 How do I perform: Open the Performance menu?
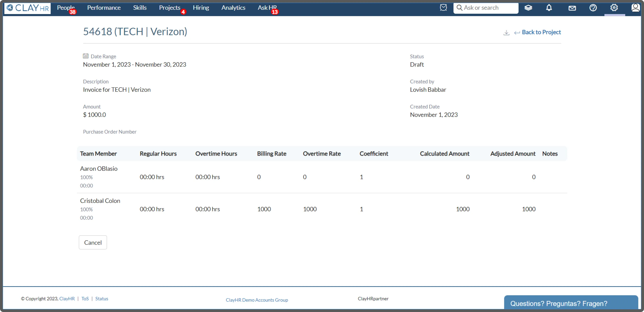(104, 8)
